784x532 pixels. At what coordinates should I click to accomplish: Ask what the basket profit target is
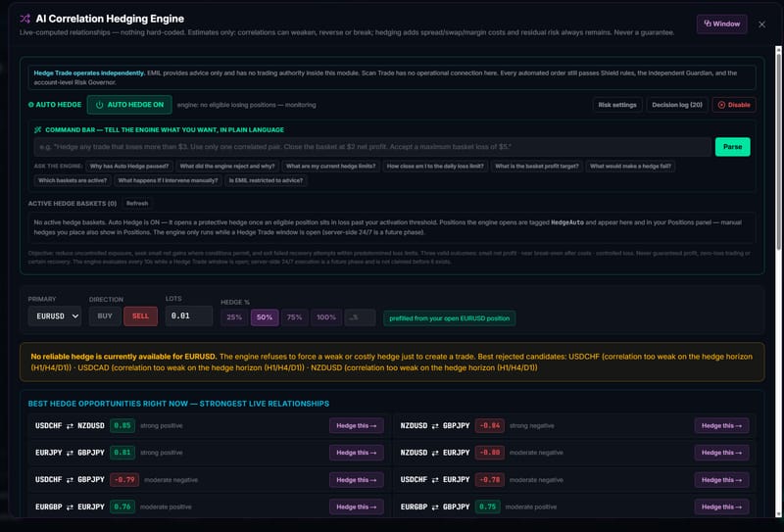[536, 166]
